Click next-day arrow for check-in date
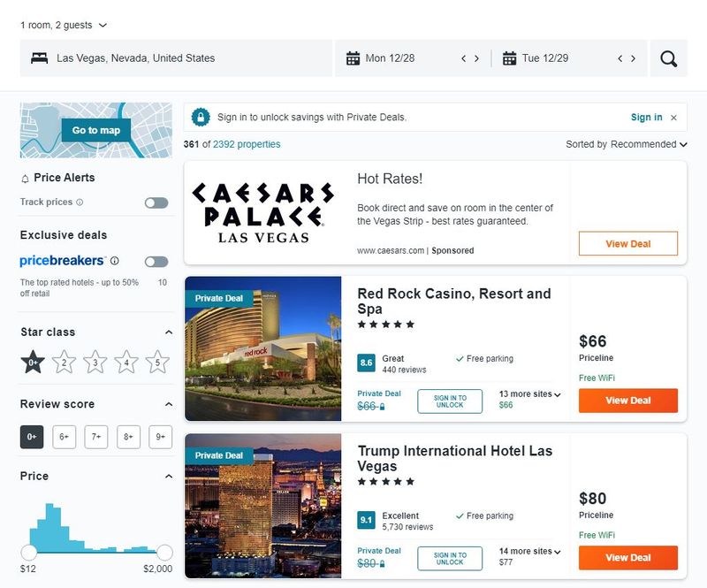The width and height of the screenshot is (707, 588). tap(477, 59)
